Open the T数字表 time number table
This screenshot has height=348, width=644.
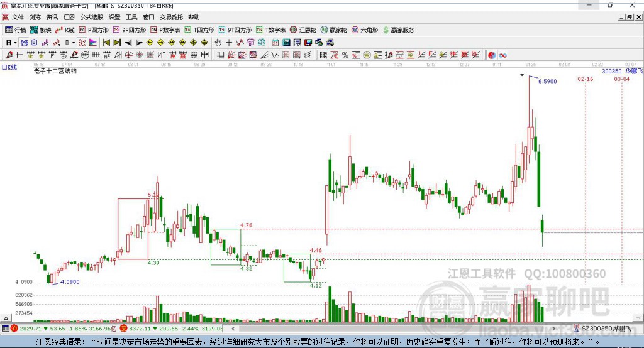click(270, 30)
